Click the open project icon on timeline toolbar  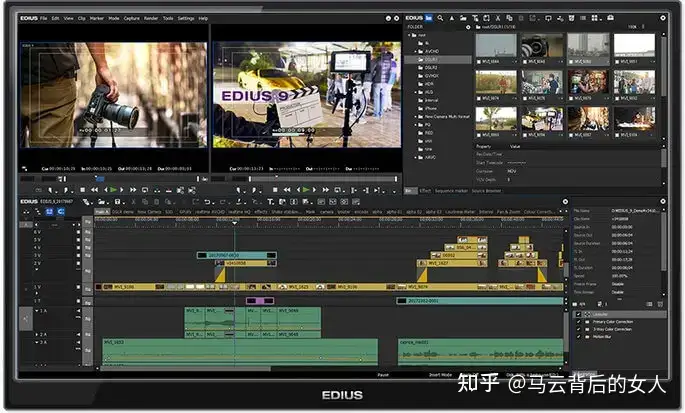point(102,201)
